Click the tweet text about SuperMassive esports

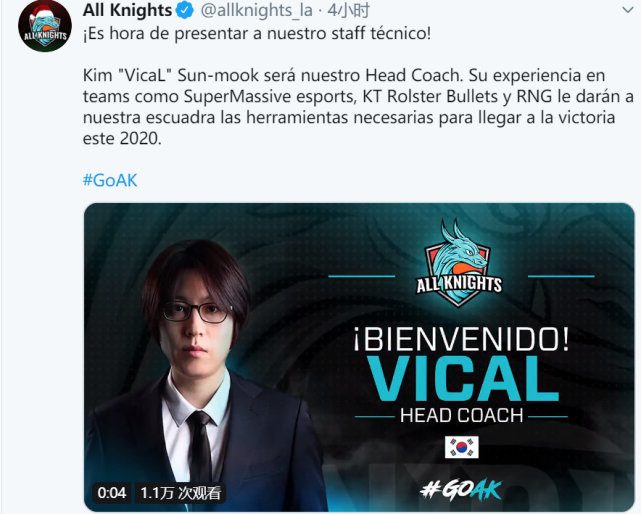tap(358, 107)
